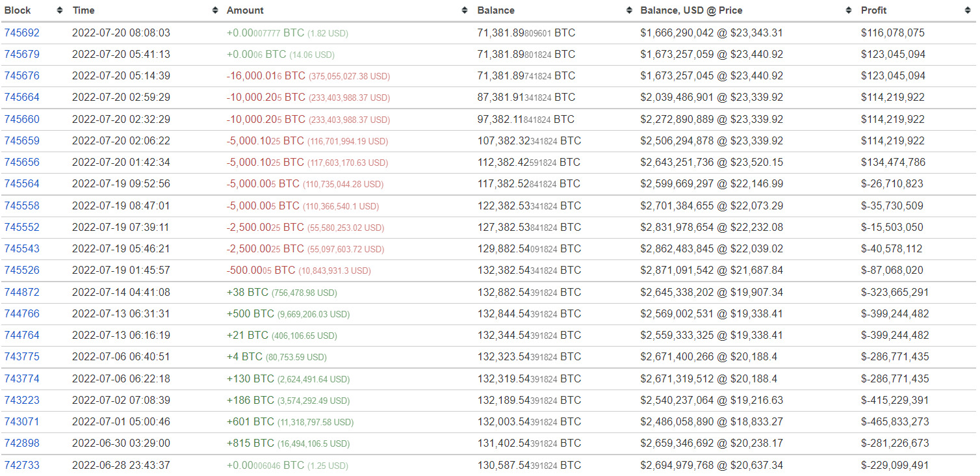Select time 2022-07-14 04:41:08
The width and height of the screenshot is (980, 476).
(121, 293)
